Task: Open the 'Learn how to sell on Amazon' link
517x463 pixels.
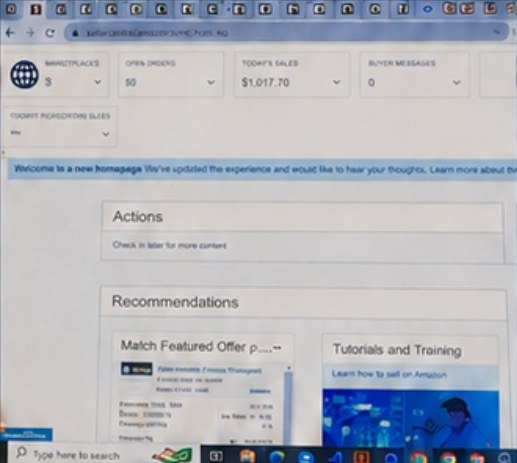Action: click(x=389, y=374)
